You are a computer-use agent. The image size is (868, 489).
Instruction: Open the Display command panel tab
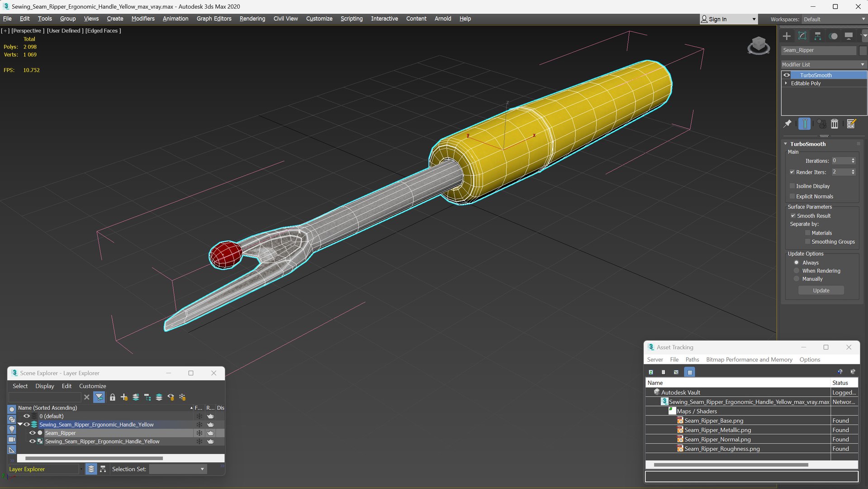point(849,36)
